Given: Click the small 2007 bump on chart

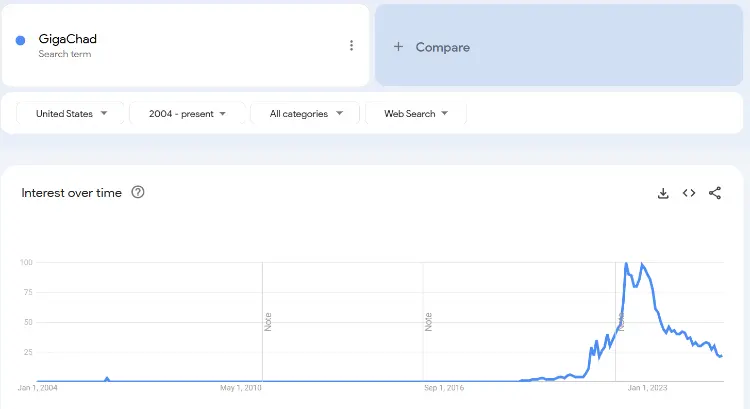Looking at the screenshot, I should 107,379.
